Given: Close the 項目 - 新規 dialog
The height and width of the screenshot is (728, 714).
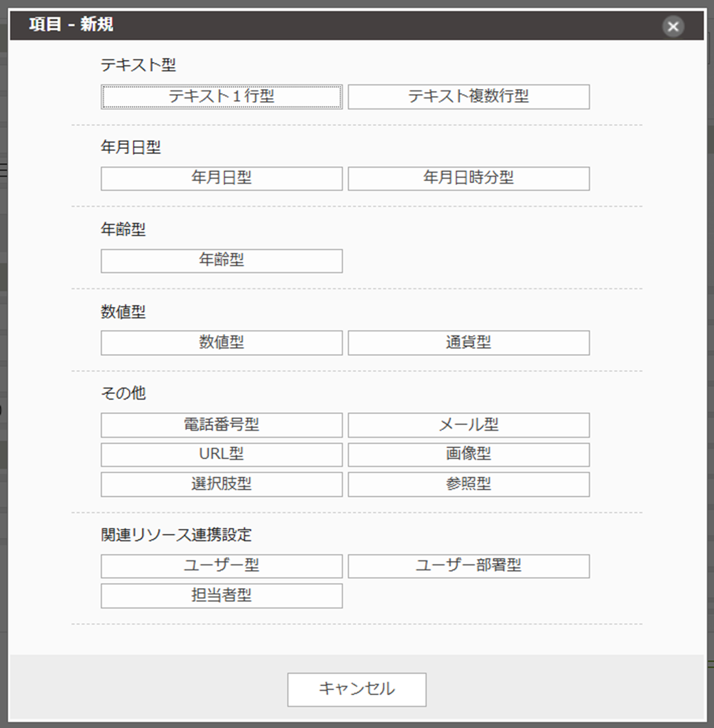Looking at the screenshot, I should coord(673,26).
